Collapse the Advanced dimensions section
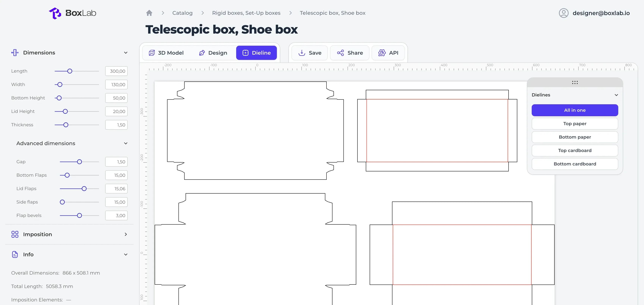This screenshot has width=644, height=305. [126, 143]
